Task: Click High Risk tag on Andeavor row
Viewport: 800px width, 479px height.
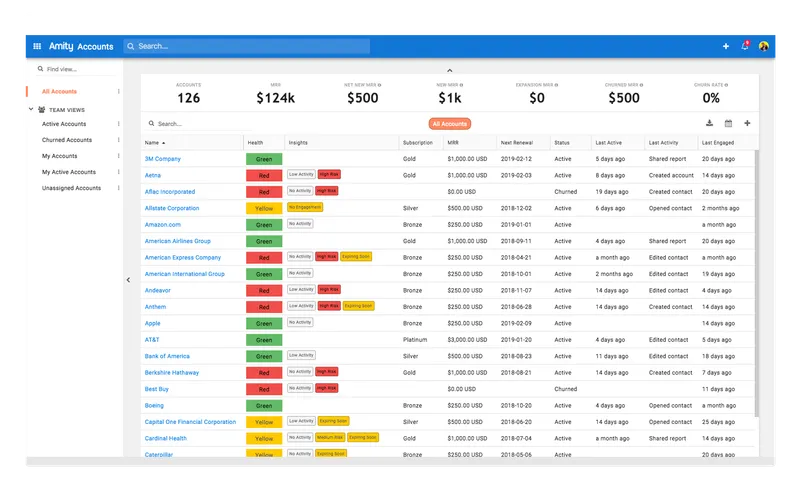Action: tap(329, 290)
